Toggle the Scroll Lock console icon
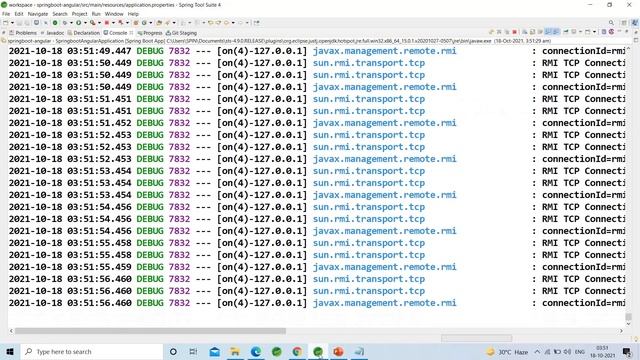 [x=532, y=32]
